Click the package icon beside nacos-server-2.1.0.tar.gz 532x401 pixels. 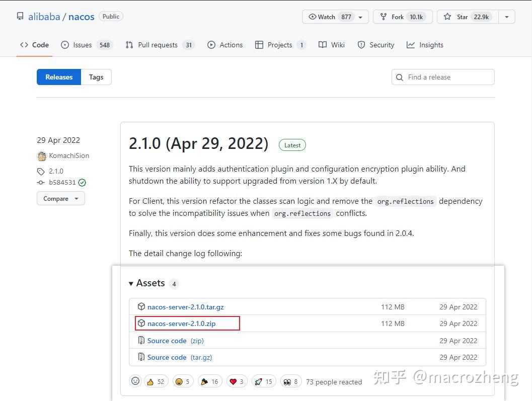[x=141, y=306]
